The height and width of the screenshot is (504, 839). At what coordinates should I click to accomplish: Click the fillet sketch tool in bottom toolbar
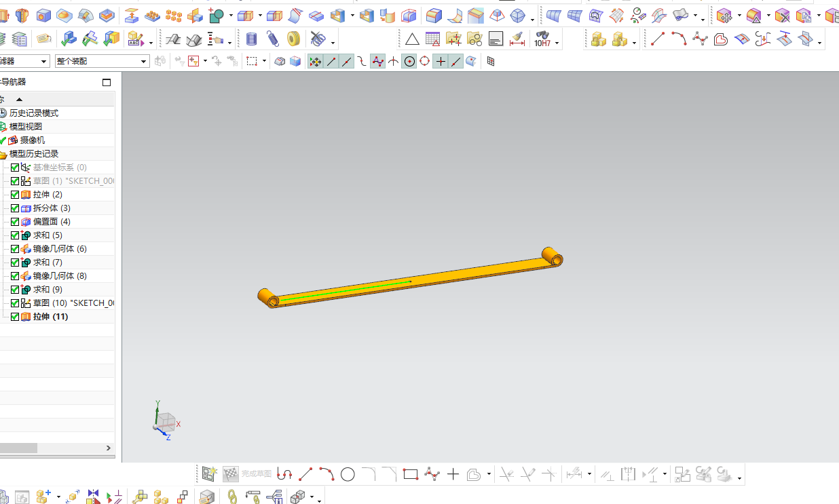(x=369, y=474)
